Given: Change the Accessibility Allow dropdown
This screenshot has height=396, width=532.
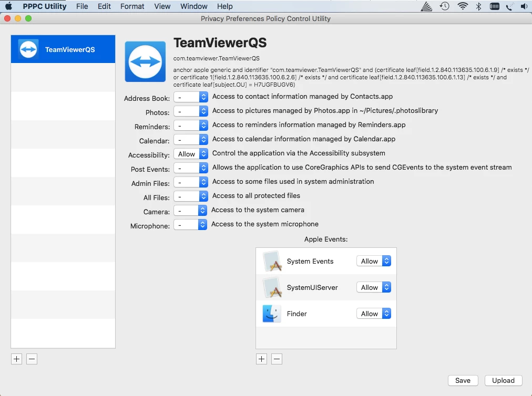Looking at the screenshot, I should click(191, 154).
